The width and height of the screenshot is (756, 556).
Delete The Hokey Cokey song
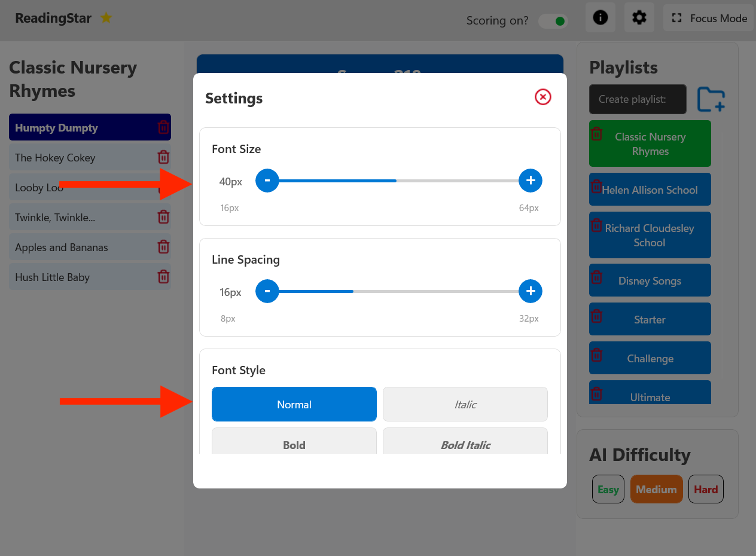[x=163, y=157]
